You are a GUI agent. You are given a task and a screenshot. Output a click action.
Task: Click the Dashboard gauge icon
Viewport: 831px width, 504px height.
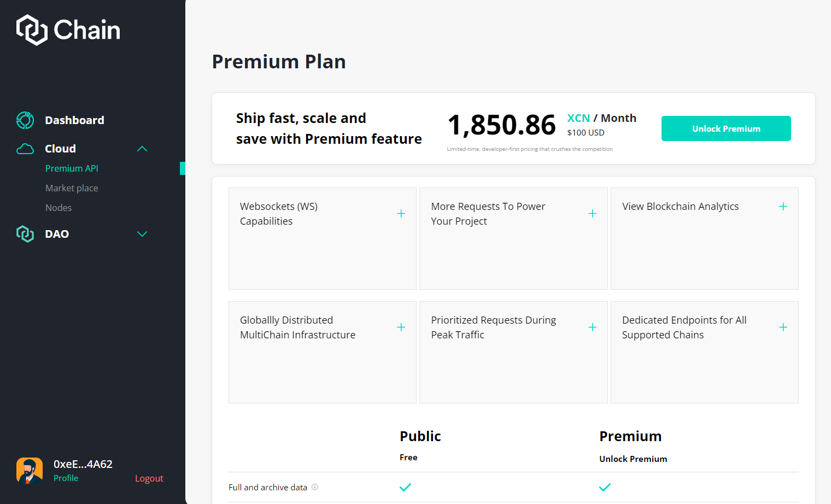click(25, 120)
